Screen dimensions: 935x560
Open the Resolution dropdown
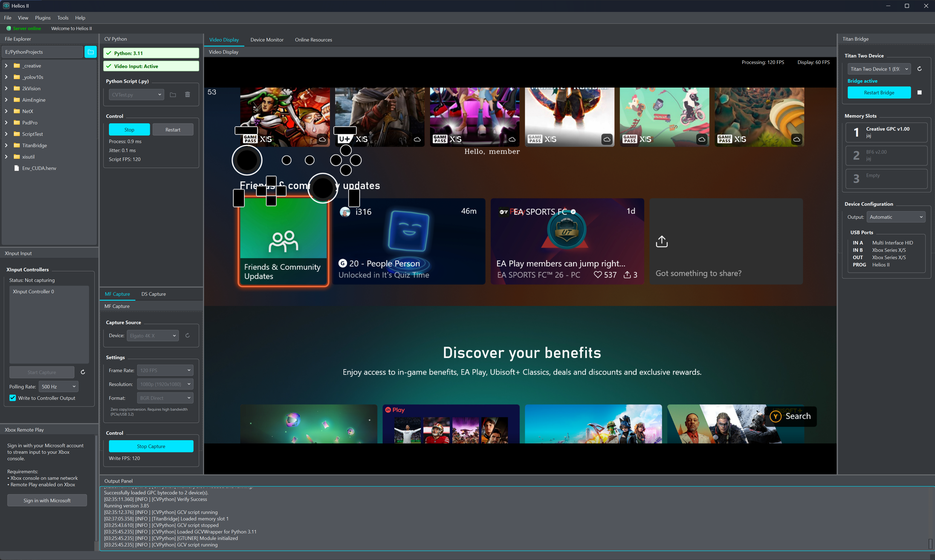[165, 384]
